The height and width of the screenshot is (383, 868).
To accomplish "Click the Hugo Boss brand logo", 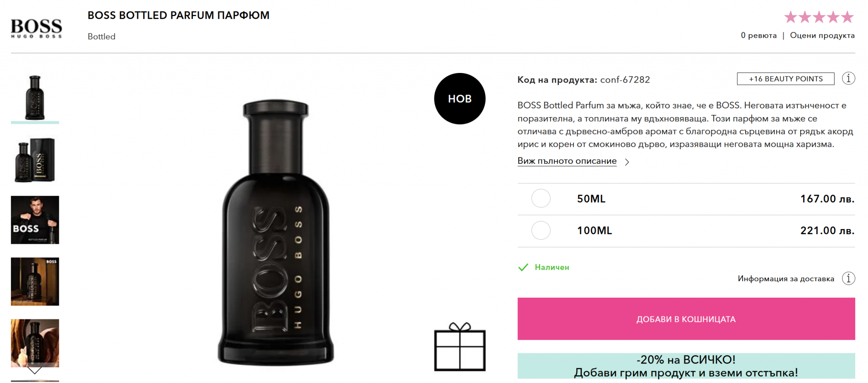I will 36,28.
